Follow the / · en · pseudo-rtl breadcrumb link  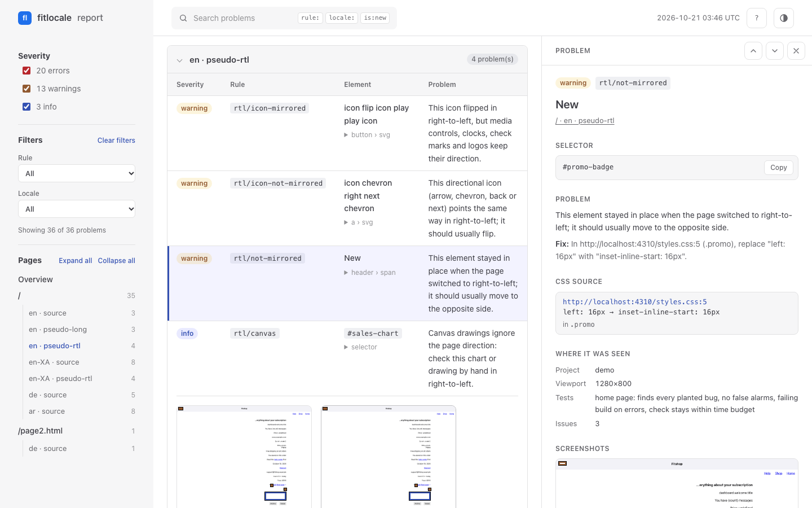pyautogui.click(x=585, y=121)
